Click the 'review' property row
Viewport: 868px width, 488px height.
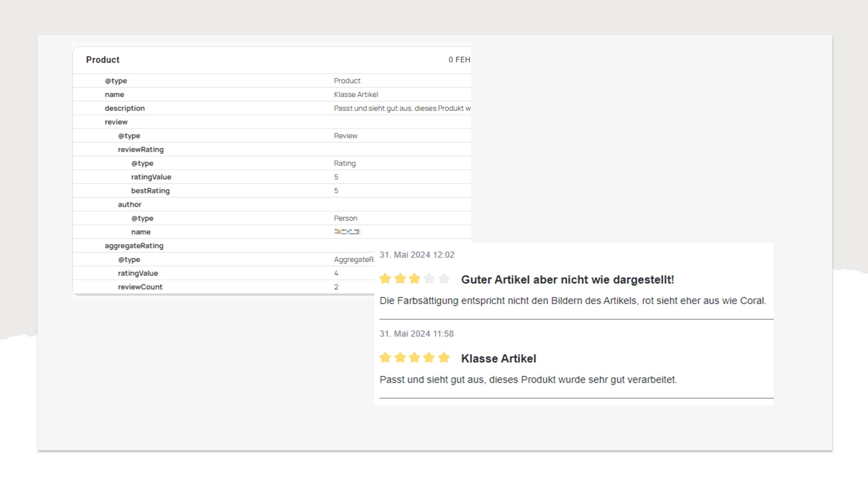tap(272, 122)
